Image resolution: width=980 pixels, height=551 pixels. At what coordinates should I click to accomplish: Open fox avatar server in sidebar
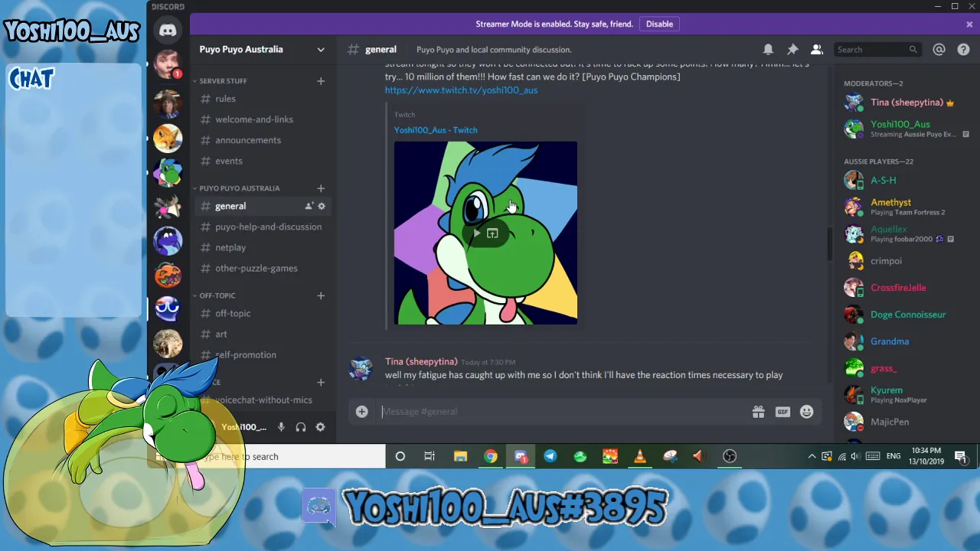pyautogui.click(x=168, y=139)
